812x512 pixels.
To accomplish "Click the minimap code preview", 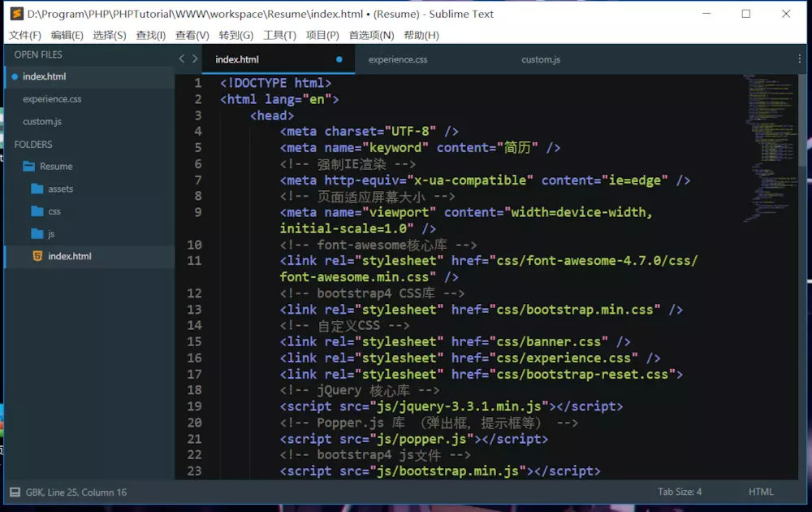I will [770, 148].
